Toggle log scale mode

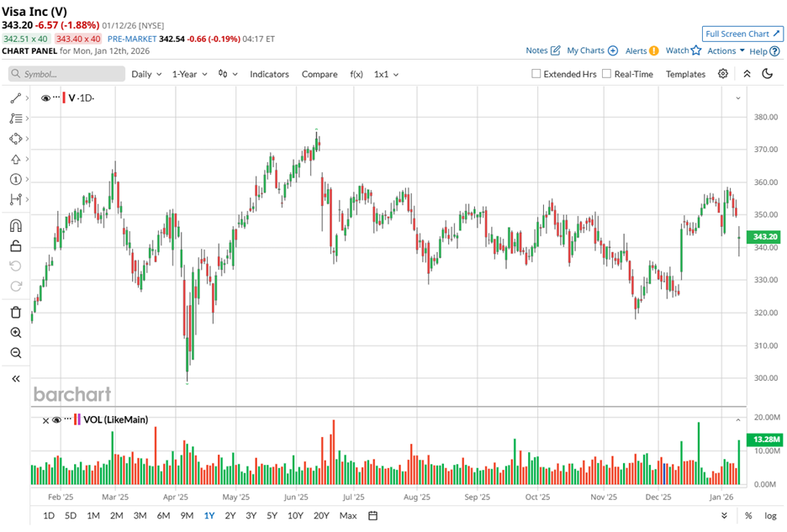[x=770, y=515]
